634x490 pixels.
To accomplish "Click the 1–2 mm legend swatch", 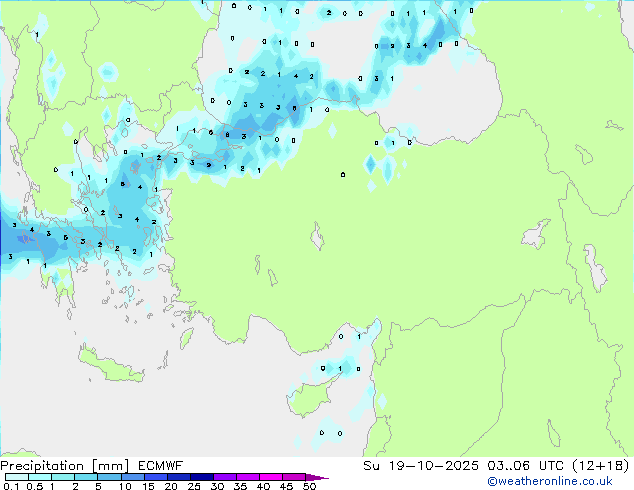I will click(63, 477).
